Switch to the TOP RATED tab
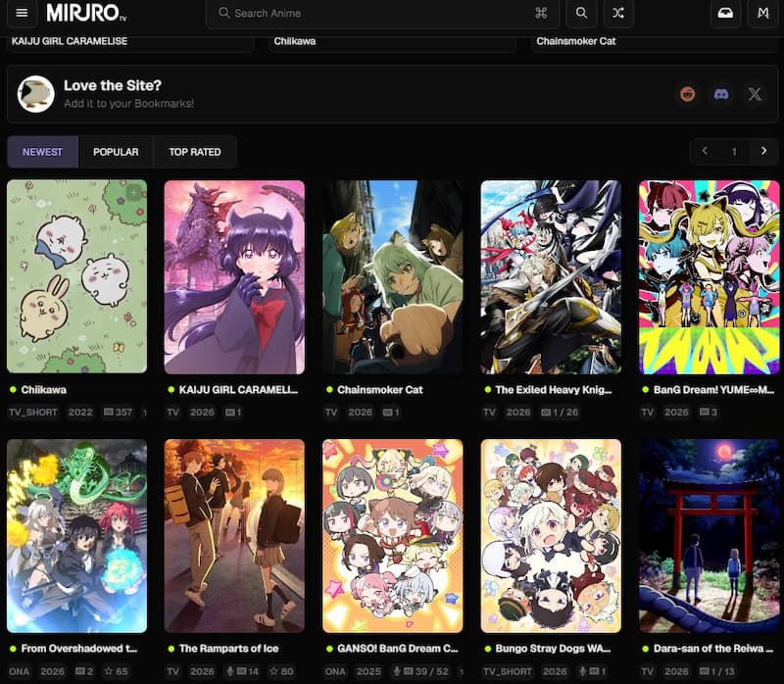This screenshot has width=784, height=684. pyautogui.click(x=195, y=152)
